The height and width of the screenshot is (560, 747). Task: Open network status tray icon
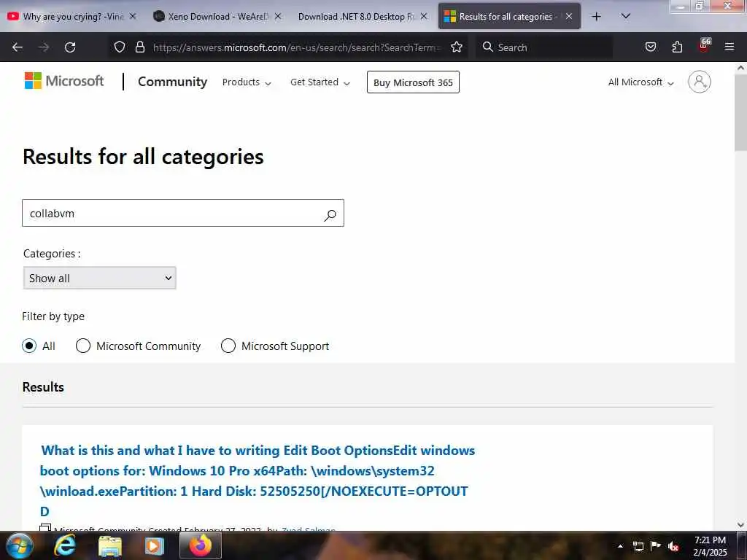[638, 546]
